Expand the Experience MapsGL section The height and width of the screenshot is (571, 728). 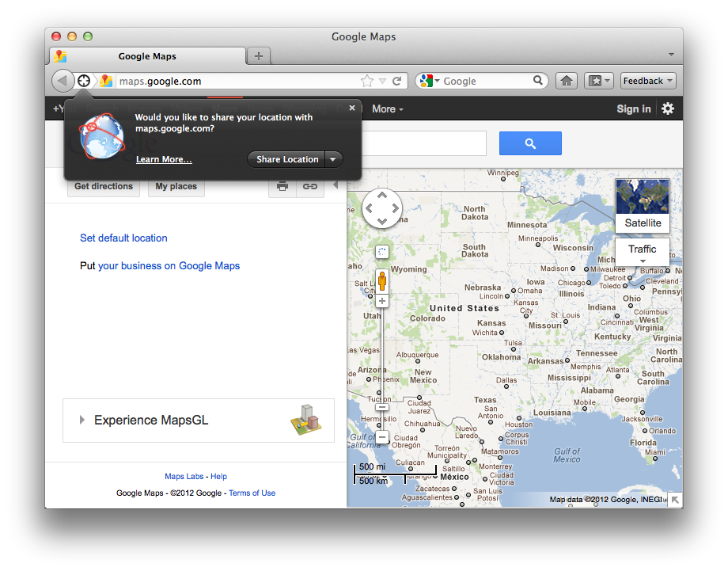[82, 420]
